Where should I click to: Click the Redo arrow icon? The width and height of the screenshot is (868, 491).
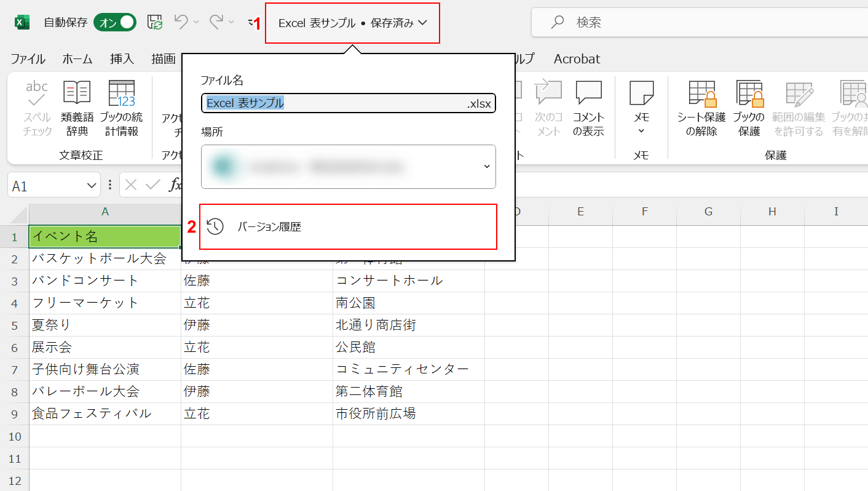pyautogui.click(x=216, y=22)
